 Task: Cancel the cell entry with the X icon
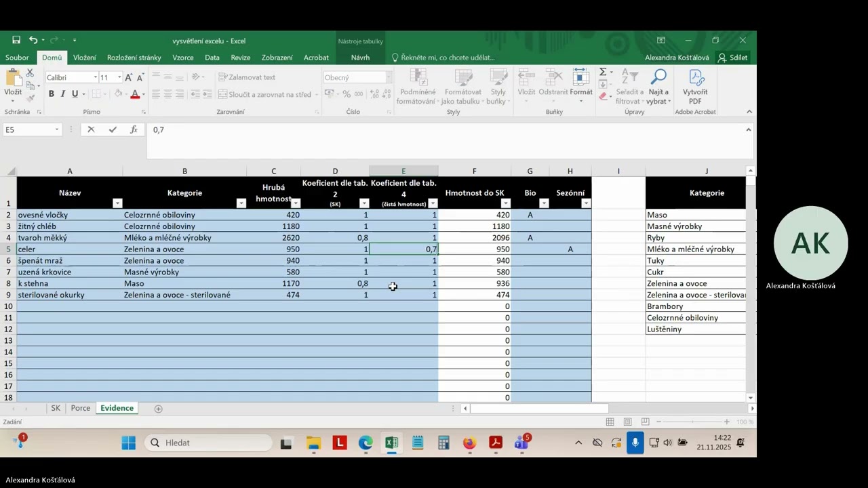[x=91, y=129]
